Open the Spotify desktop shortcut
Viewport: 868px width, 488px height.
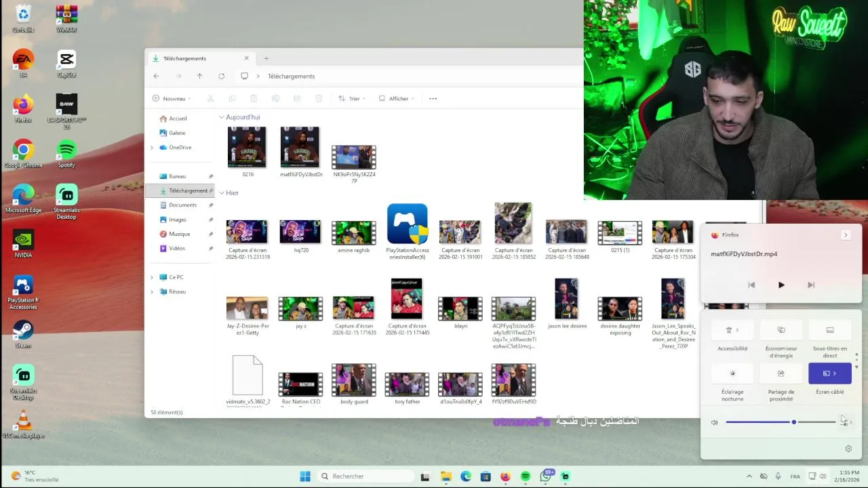[66, 153]
